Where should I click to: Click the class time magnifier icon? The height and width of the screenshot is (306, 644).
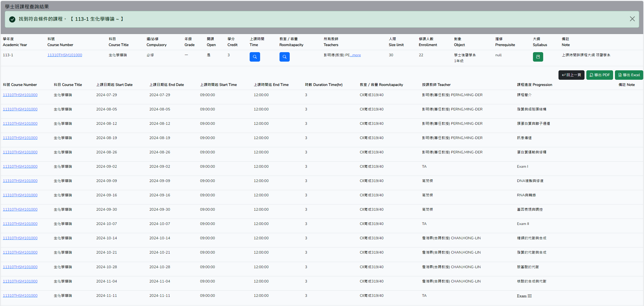tap(254, 57)
